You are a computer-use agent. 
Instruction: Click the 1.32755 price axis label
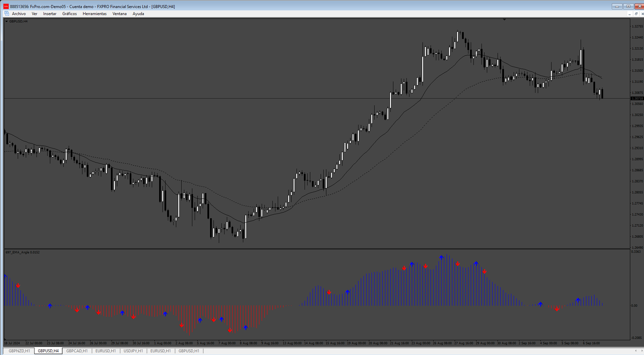[637, 26]
